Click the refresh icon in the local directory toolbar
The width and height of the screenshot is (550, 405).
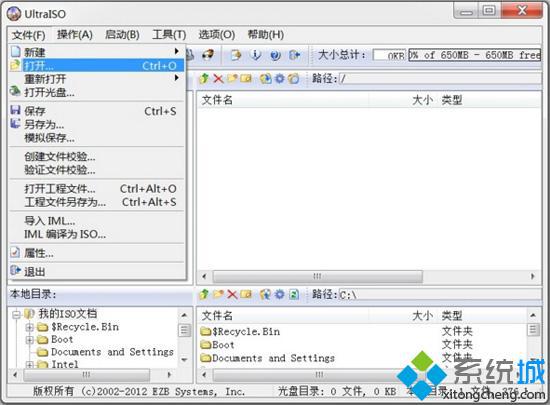point(294,294)
